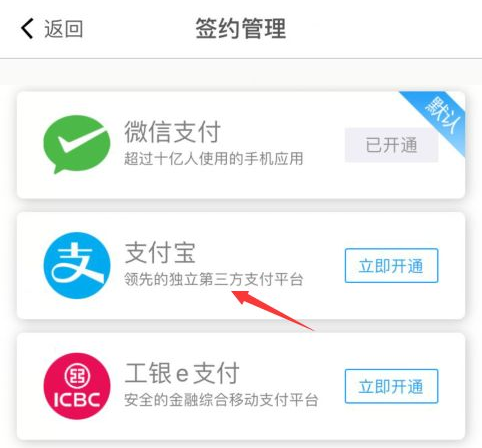This screenshot has height=448, width=482.
Task: Tap the red ICBC logo icon
Action: pos(77,386)
